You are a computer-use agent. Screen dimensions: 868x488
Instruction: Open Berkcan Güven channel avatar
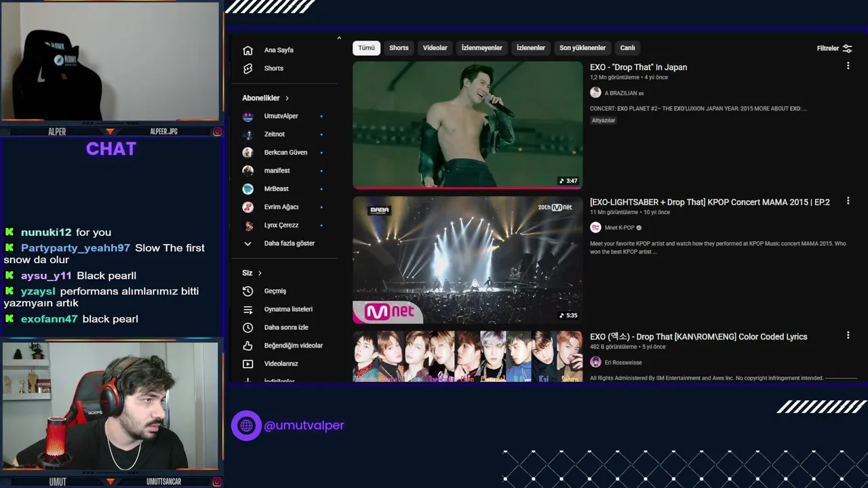(248, 152)
